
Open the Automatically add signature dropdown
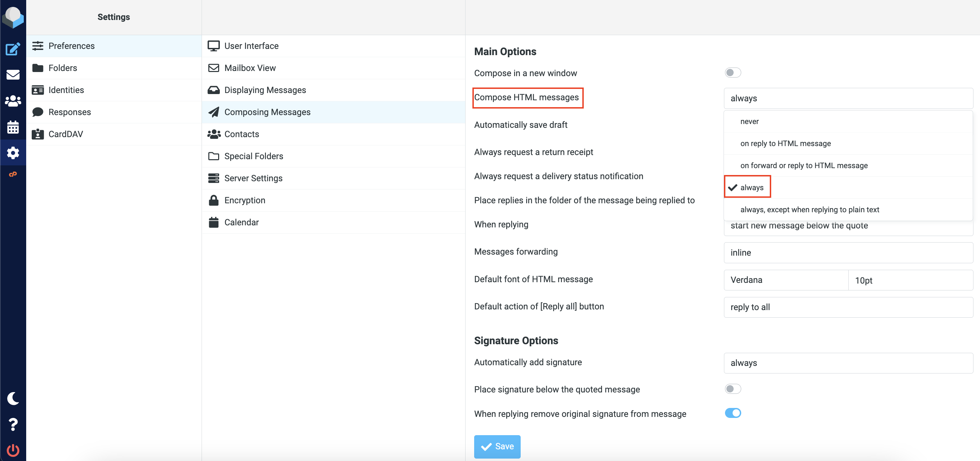pyautogui.click(x=848, y=363)
